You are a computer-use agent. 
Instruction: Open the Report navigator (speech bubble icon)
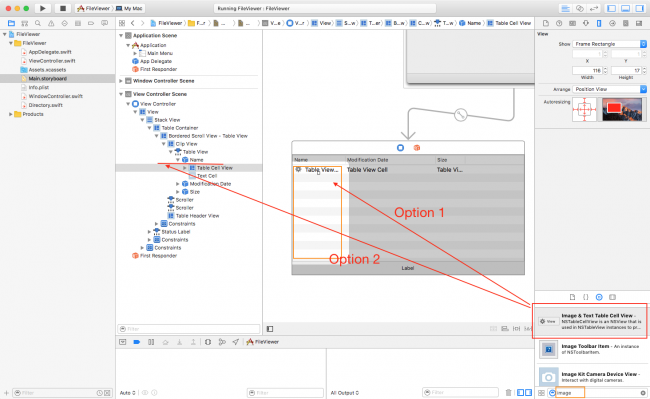click(104, 23)
